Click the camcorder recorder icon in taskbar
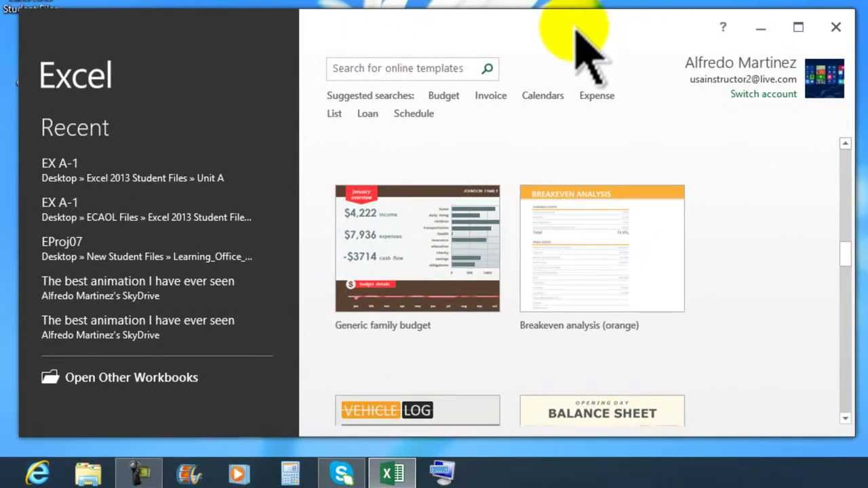868x488 pixels. 139,473
